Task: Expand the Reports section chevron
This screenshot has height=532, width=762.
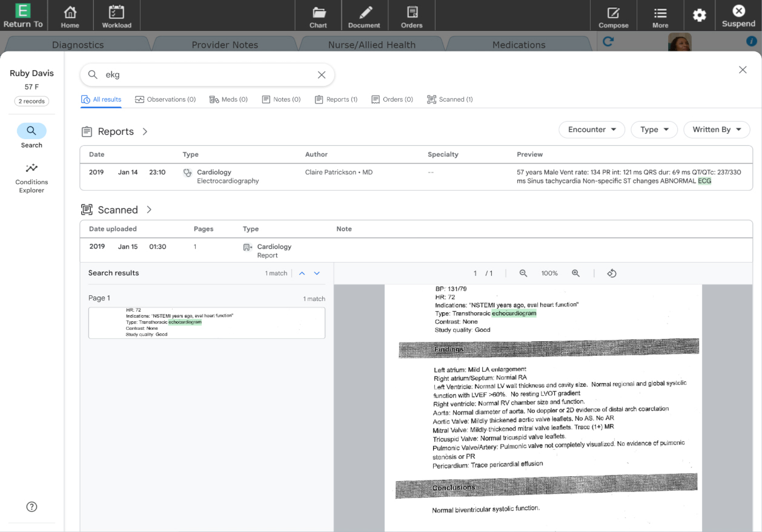Action: pos(145,131)
